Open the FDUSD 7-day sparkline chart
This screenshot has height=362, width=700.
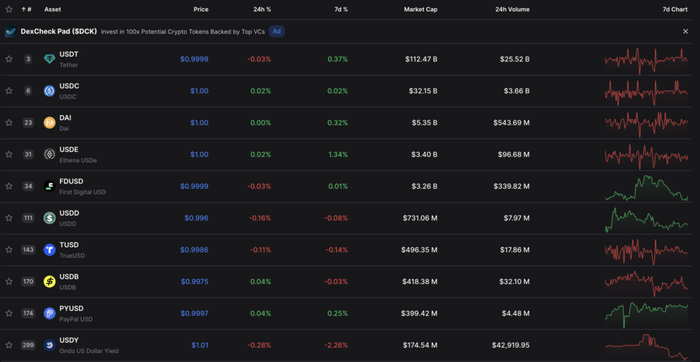pos(646,187)
